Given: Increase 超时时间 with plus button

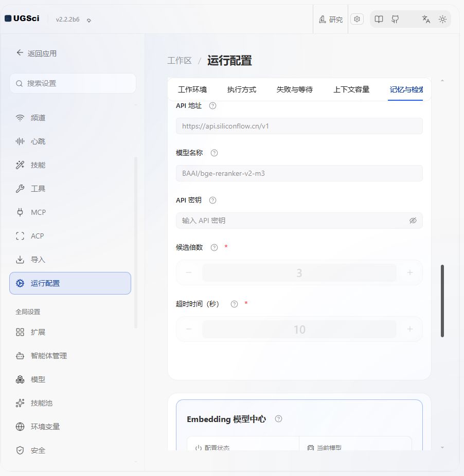Looking at the screenshot, I should 410,329.
